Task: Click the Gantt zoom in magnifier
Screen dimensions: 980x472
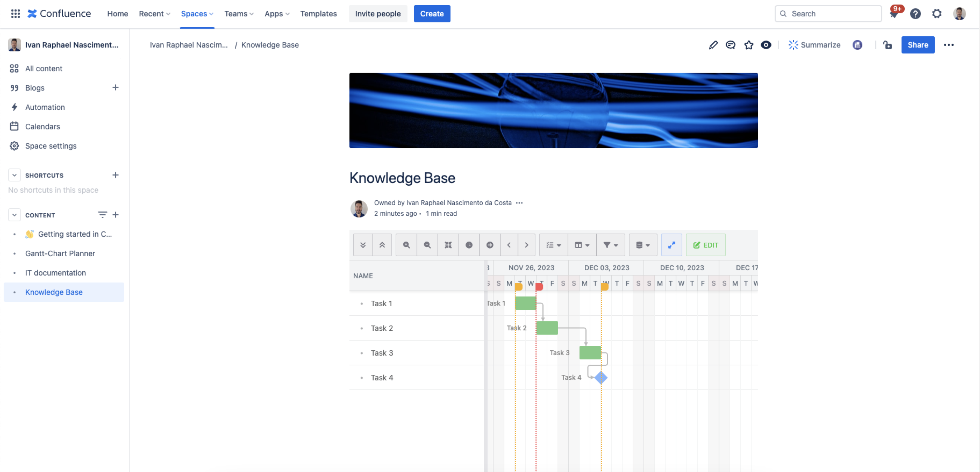Action: pyautogui.click(x=406, y=245)
